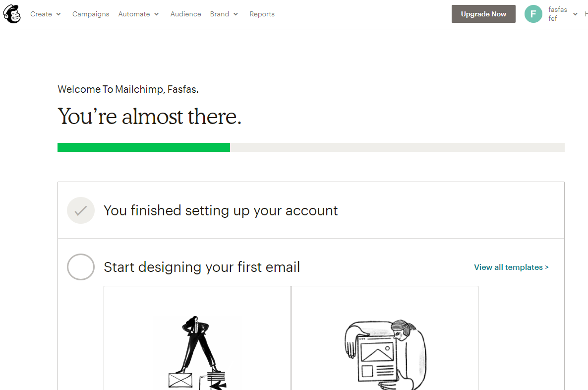The width and height of the screenshot is (588, 390).
Task: Click the completed checkmark circle icon
Action: pos(81,210)
